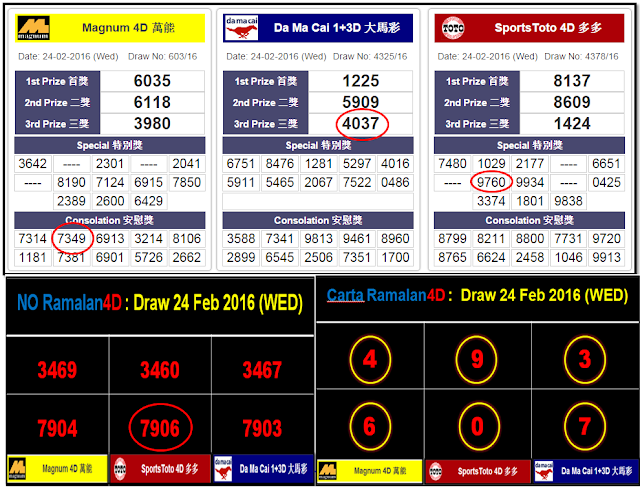Click the Carta Ramalan4D draw title
The height and width of the screenshot is (487, 640).
point(477,295)
